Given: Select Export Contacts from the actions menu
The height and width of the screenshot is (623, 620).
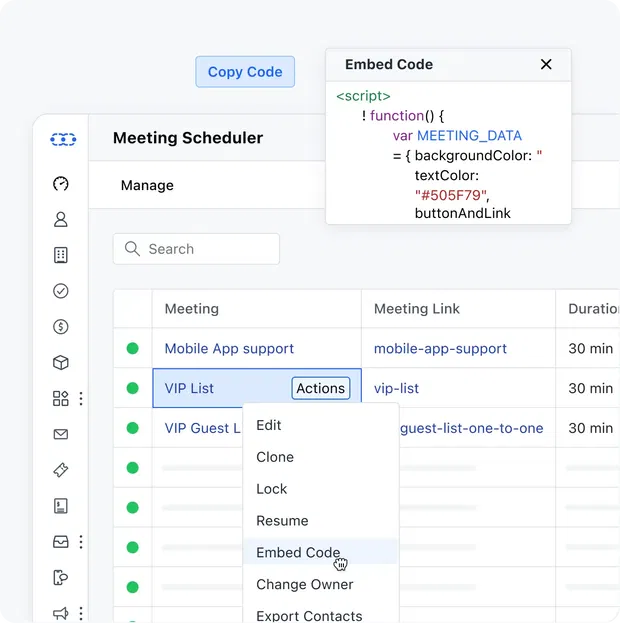Looking at the screenshot, I should [x=320, y=615].
